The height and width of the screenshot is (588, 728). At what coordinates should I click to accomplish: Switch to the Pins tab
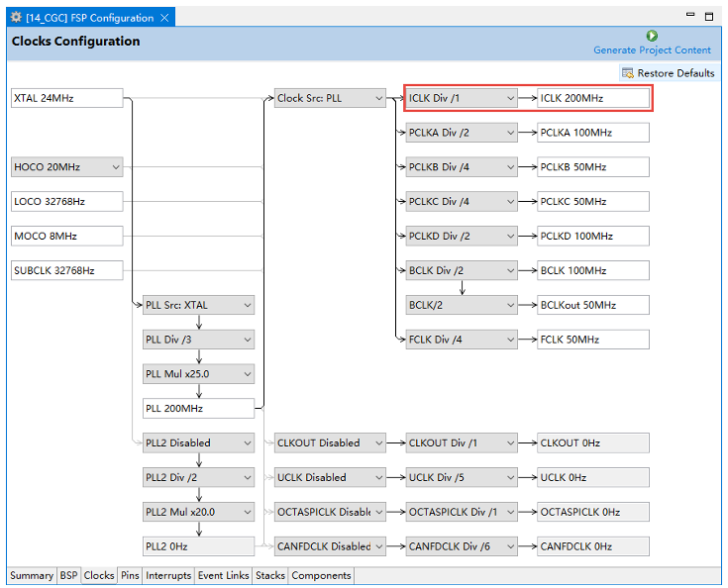pos(130,575)
